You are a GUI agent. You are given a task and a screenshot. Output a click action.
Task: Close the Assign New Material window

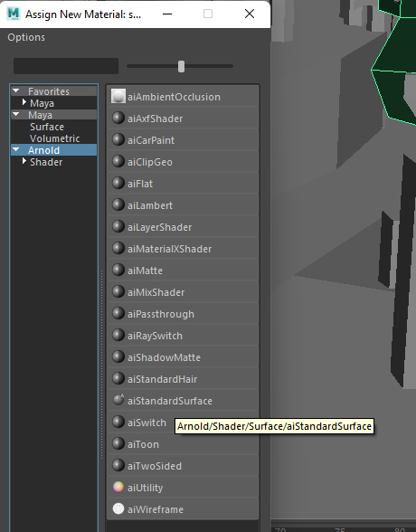click(x=250, y=14)
